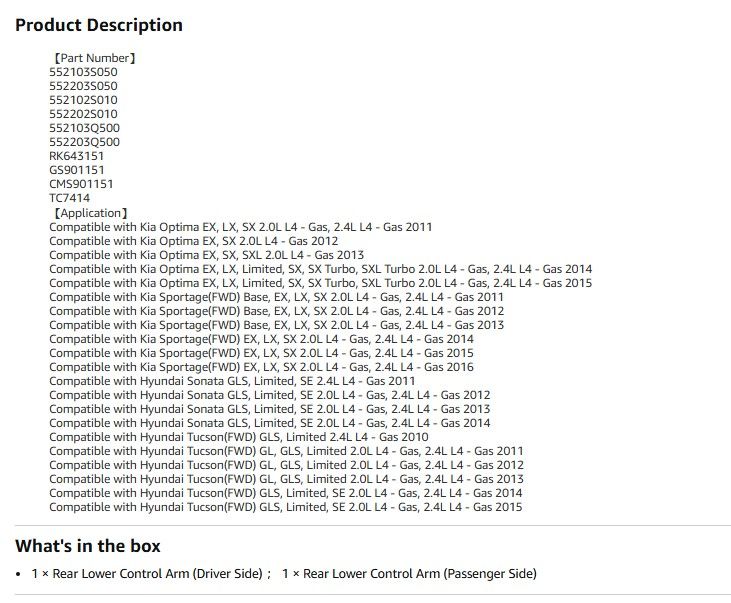The height and width of the screenshot is (603, 731).
Task: Click the Hyundai Tucson(FWD) 2010 line
Action: [239, 437]
